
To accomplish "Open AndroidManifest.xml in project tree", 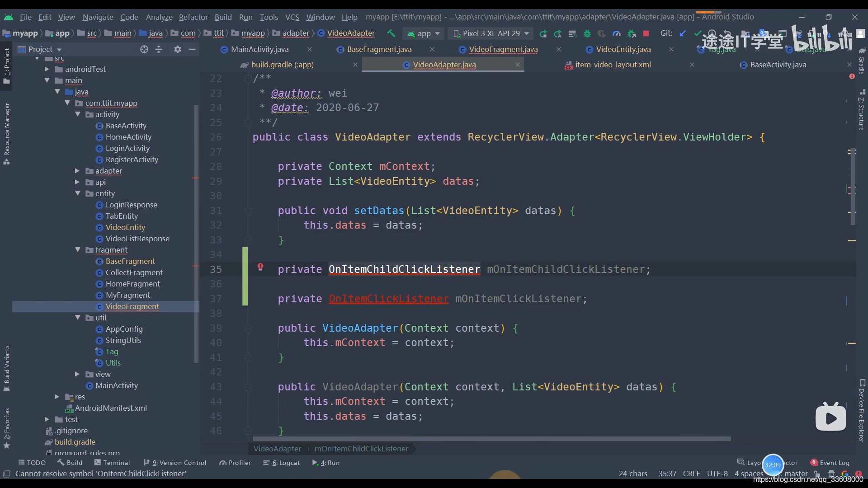I will [110, 408].
